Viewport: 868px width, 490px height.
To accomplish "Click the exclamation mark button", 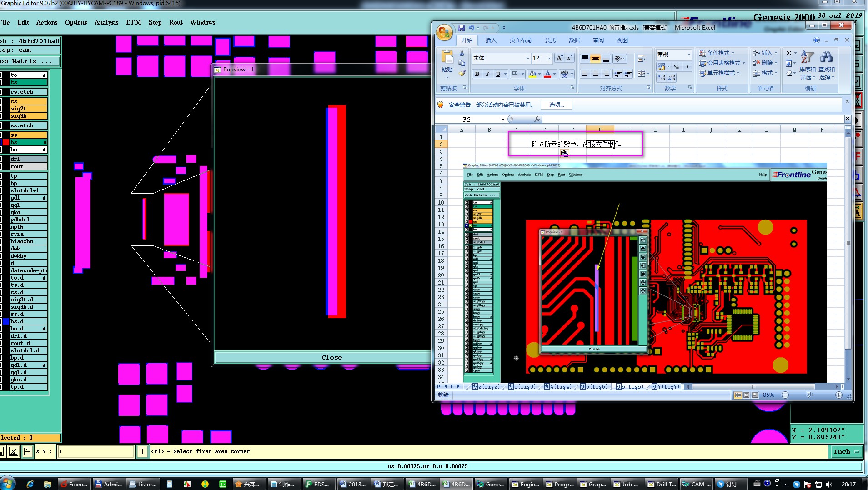I will coord(142,451).
